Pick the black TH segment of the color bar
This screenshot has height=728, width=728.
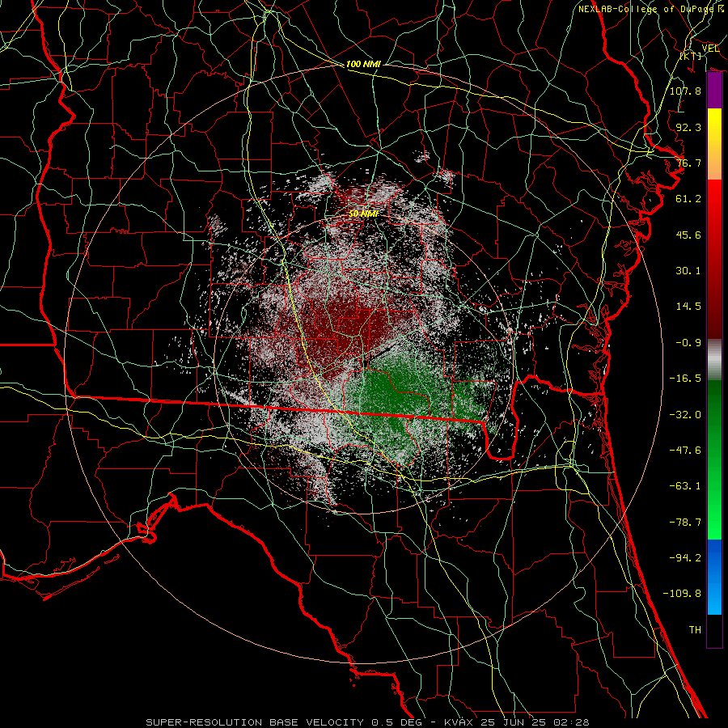point(714,631)
